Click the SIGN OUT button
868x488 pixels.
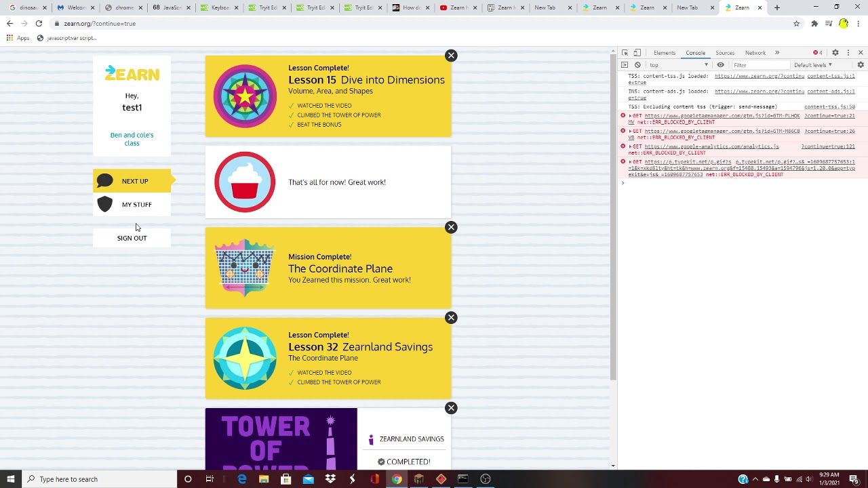coord(132,238)
